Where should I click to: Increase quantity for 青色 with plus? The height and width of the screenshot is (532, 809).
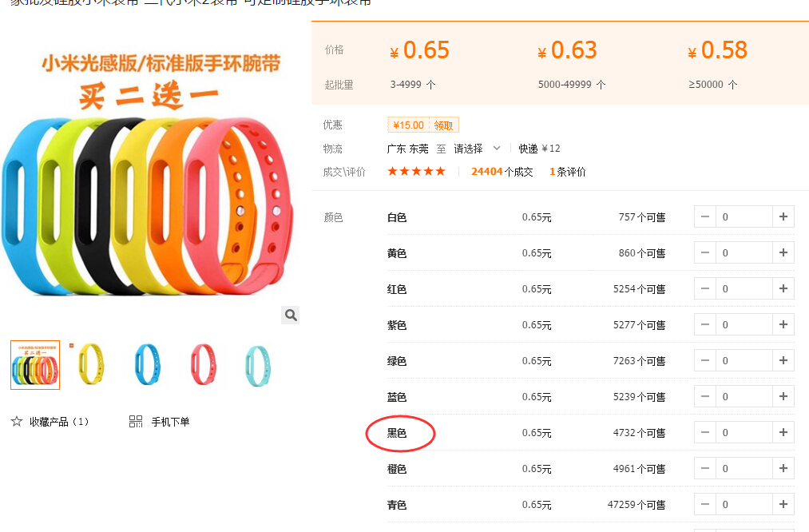(783, 504)
